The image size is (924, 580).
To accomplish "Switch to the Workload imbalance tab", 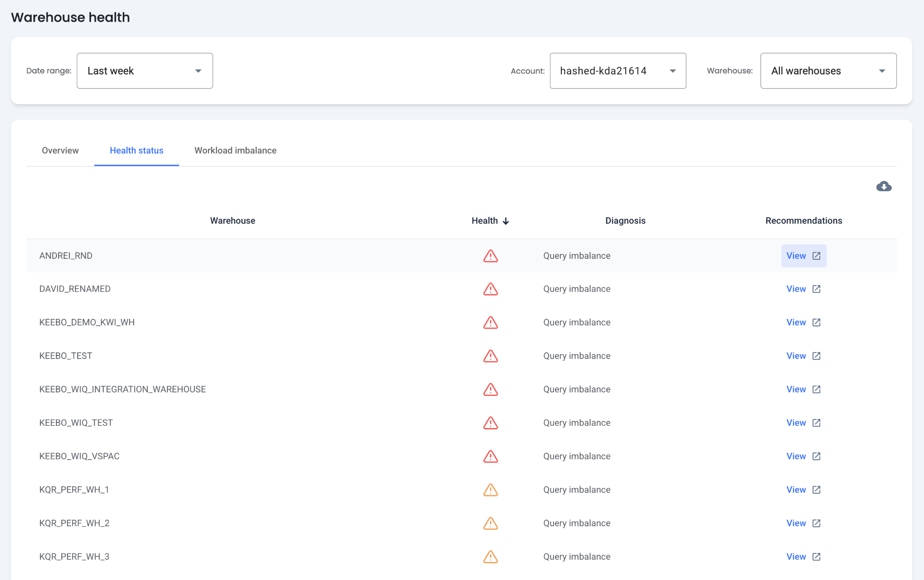I will [x=235, y=151].
